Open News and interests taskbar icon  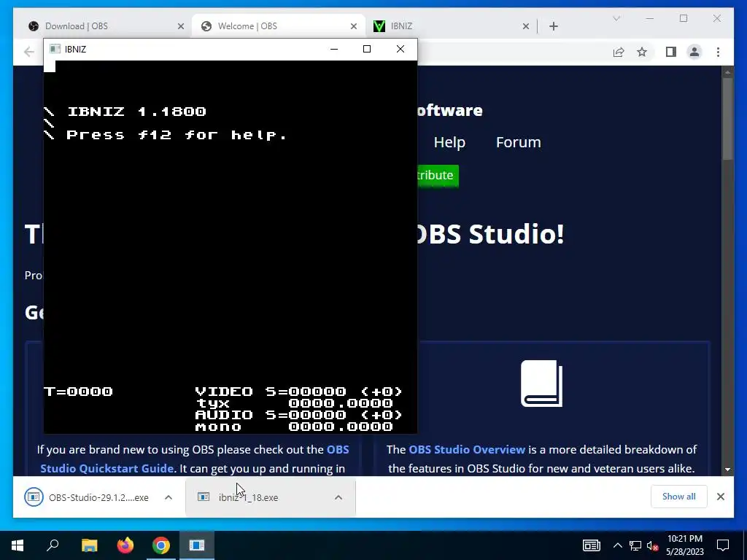[591, 545]
